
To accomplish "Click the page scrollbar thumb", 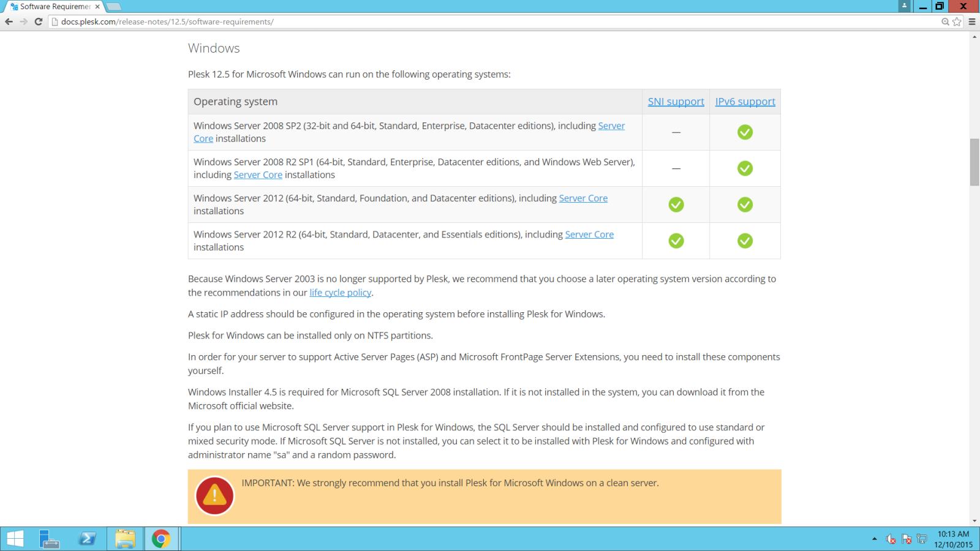I will [x=974, y=162].
